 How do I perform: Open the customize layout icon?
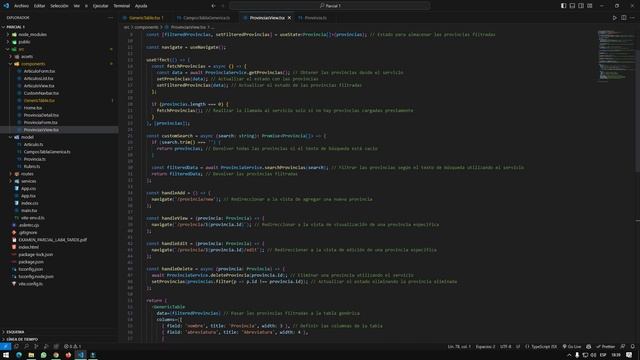pyautogui.click(x=590, y=6)
